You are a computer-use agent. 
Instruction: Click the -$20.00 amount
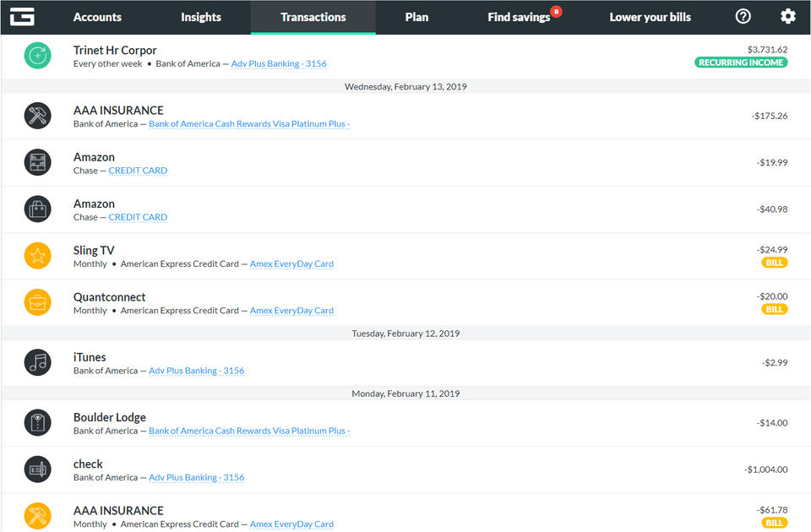click(772, 296)
